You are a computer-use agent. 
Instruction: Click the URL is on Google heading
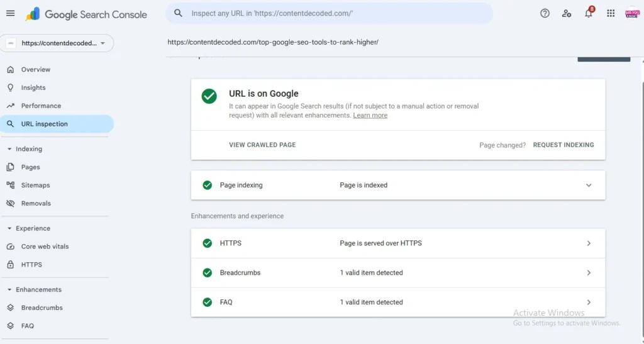point(264,94)
